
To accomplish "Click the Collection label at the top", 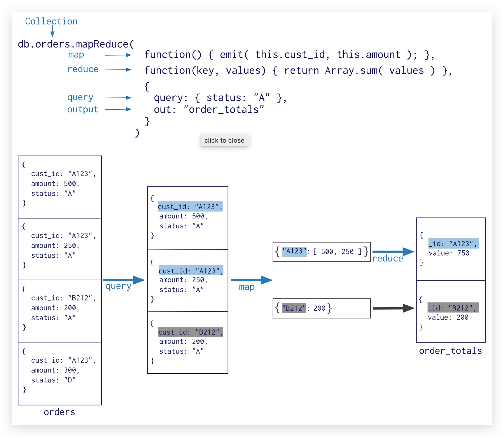I will point(51,21).
